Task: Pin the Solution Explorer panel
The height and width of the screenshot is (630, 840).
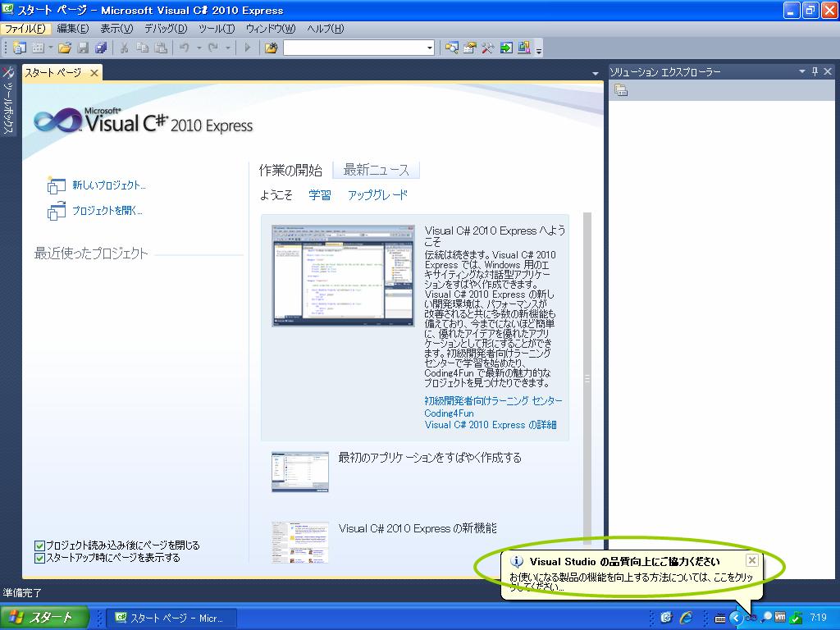Action: [x=815, y=72]
